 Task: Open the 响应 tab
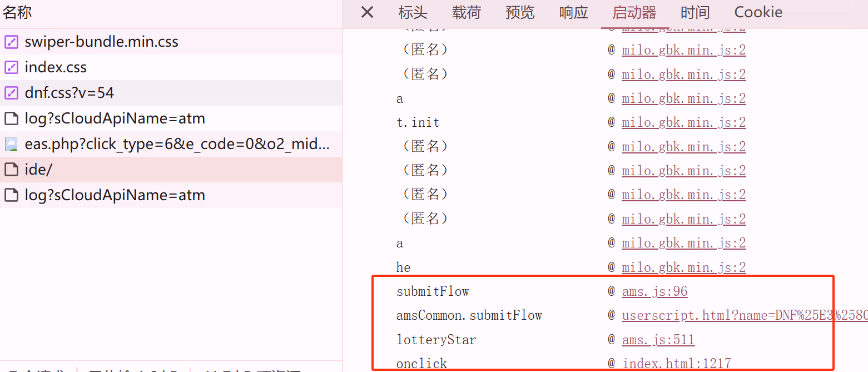(573, 12)
